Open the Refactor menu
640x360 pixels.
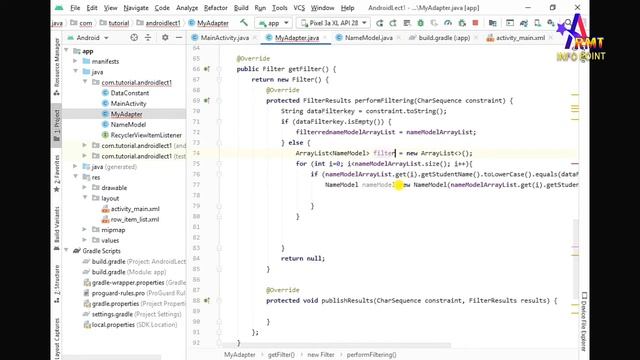pyautogui.click(x=216, y=8)
